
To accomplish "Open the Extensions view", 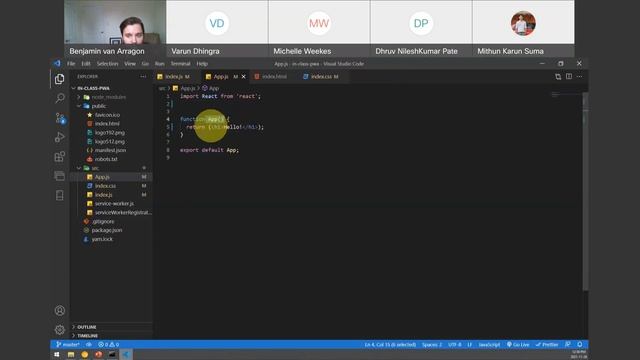I will coord(60,157).
